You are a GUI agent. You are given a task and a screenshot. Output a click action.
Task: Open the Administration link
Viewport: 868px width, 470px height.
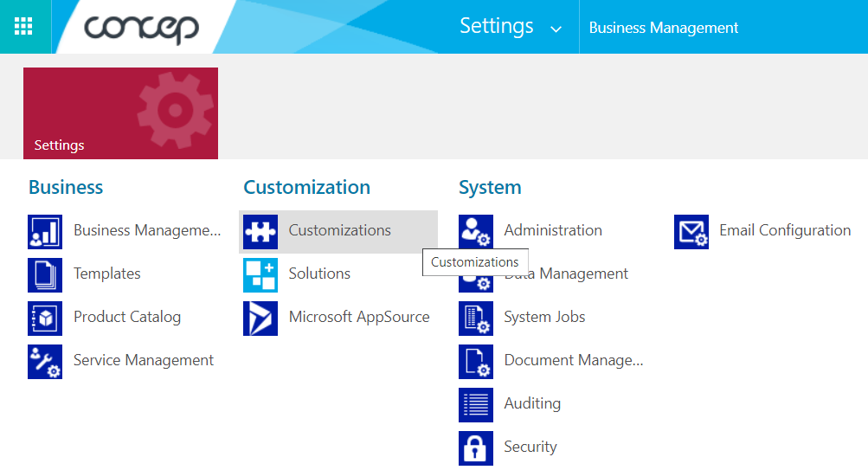click(x=553, y=230)
